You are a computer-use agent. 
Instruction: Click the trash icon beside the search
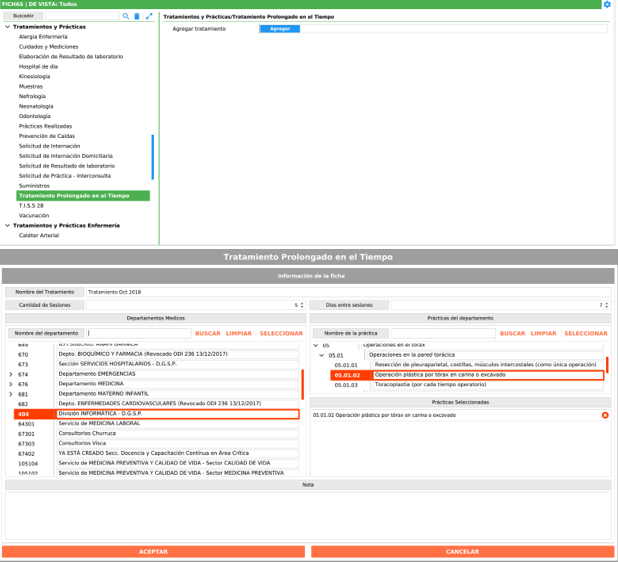(x=138, y=17)
